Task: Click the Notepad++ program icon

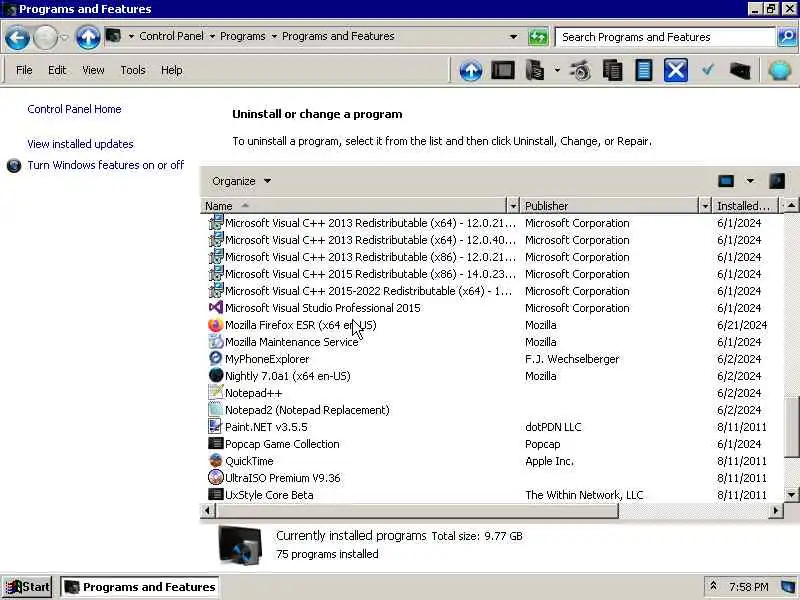Action: click(x=216, y=393)
